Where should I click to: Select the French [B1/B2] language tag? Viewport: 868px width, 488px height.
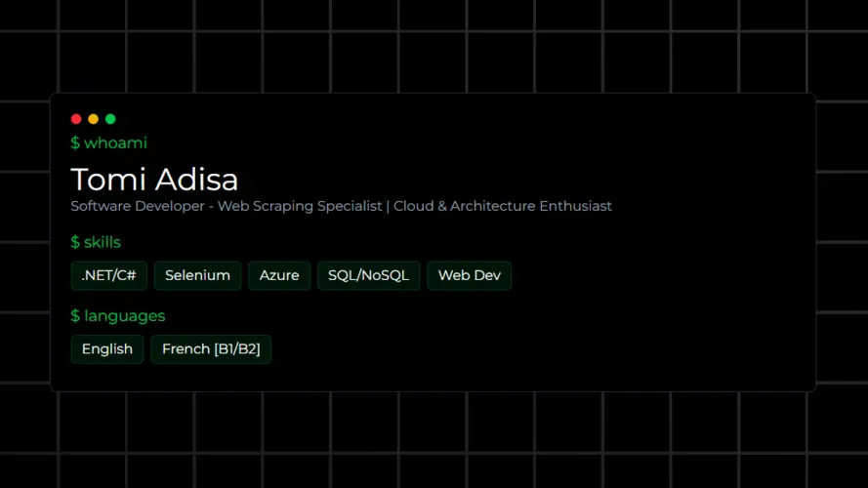tap(211, 349)
